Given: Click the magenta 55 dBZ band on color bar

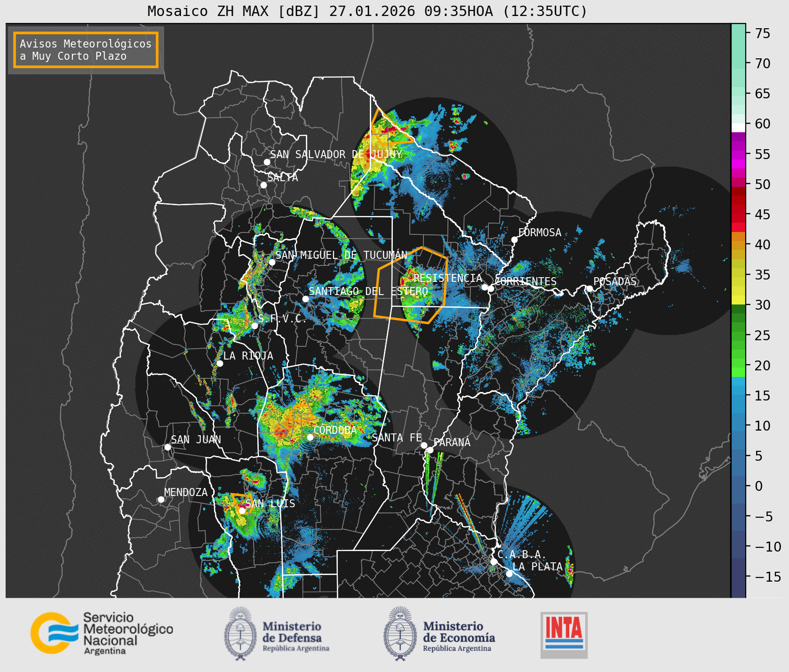Looking at the screenshot, I should click(x=738, y=154).
